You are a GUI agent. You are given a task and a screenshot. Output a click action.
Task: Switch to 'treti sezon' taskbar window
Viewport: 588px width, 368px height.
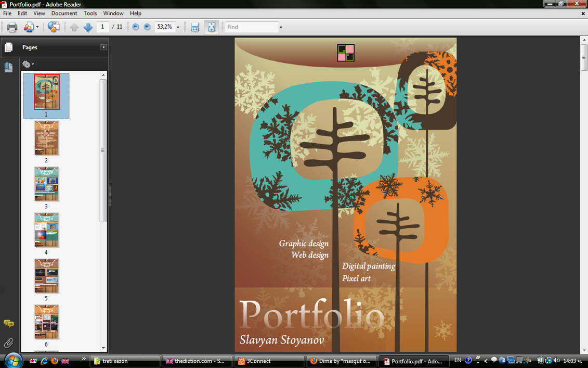(125, 361)
